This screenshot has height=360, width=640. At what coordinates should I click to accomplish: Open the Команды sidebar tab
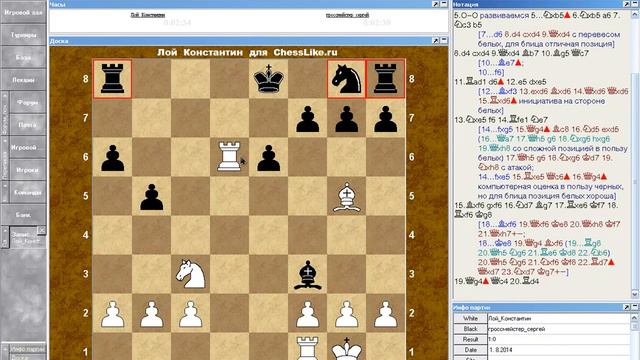[x=27, y=192]
